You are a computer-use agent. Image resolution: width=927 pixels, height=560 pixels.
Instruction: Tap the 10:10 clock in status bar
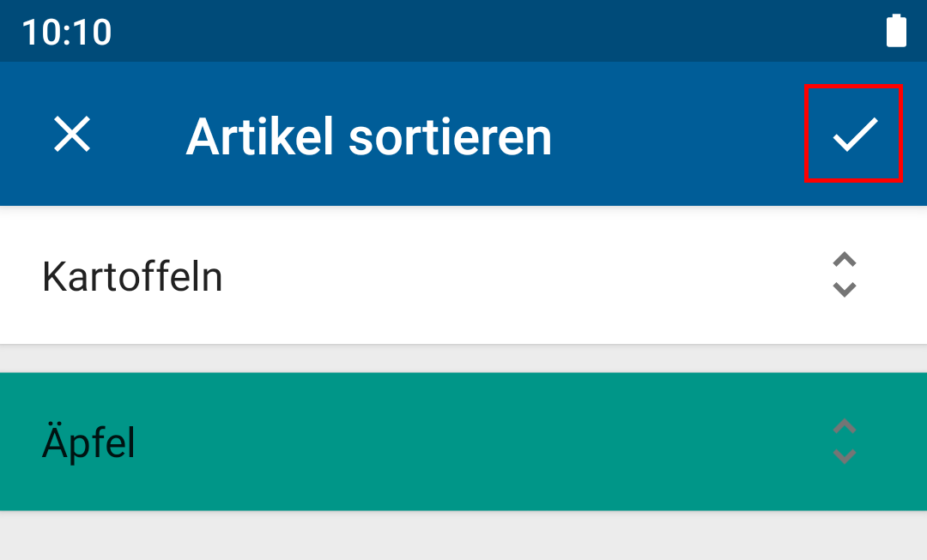point(67,32)
